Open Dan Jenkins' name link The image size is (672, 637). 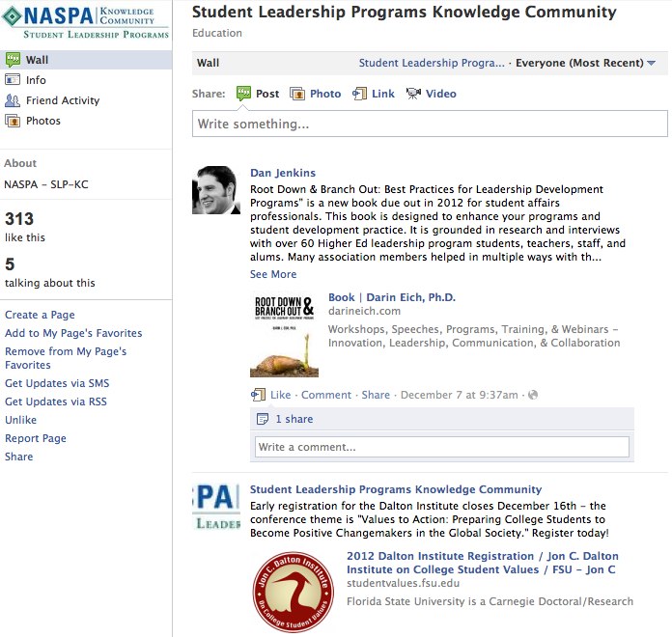coord(283,173)
